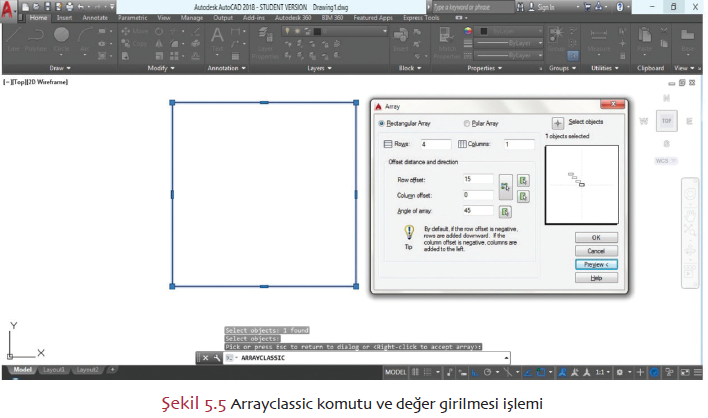The image size is (708, 418).
Task: Click the pick row offset icon
Action: click(524, 178)
